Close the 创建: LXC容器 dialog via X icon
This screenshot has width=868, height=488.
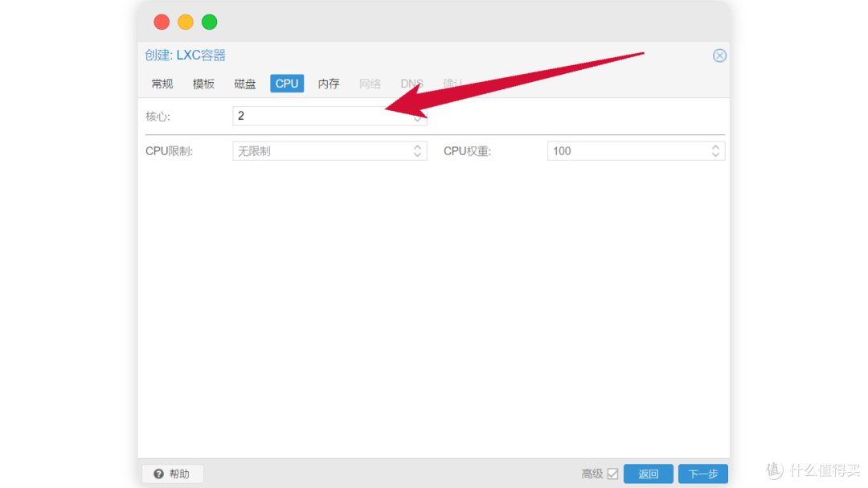pos(719,55)
